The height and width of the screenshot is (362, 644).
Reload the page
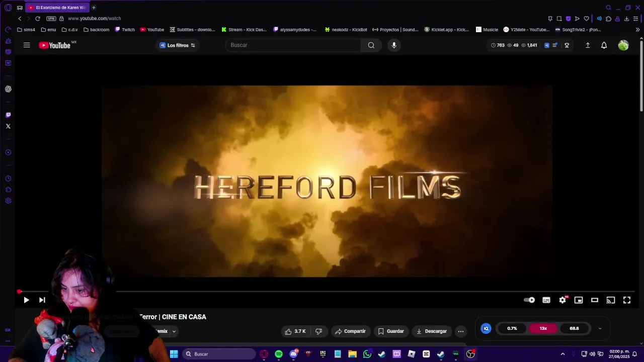point(37,19)
